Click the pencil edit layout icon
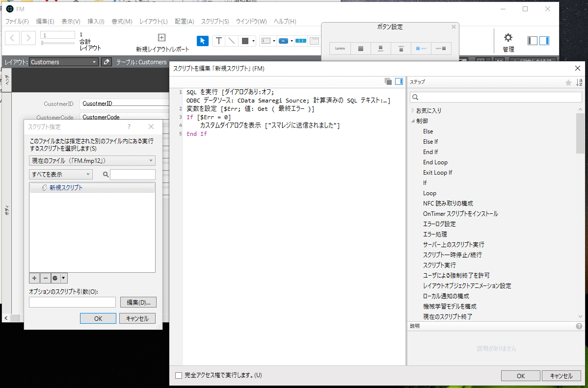Screen dimensions: 588x388 point(107,62)
